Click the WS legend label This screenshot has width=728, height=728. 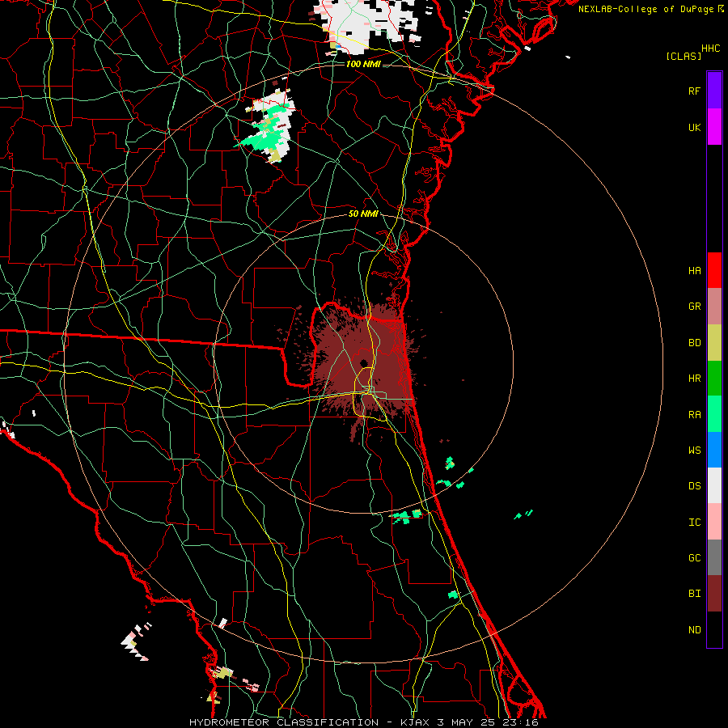tap(695, 450)
